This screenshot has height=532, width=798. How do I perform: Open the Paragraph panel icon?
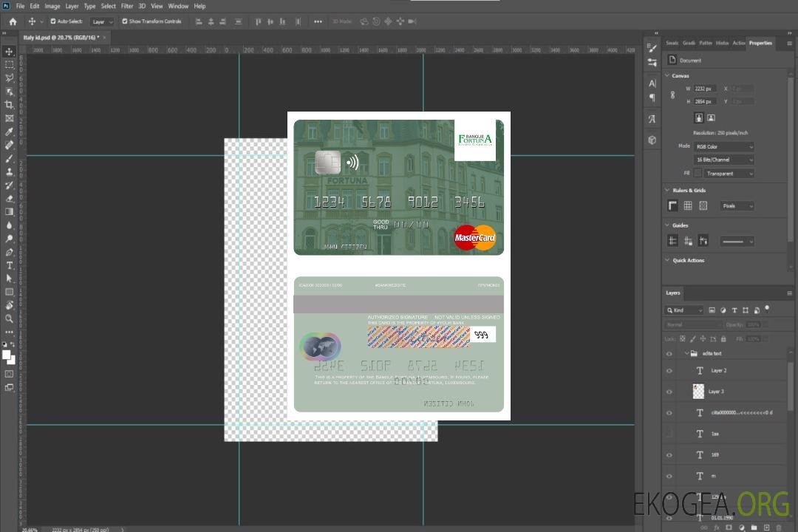[652, 98]
